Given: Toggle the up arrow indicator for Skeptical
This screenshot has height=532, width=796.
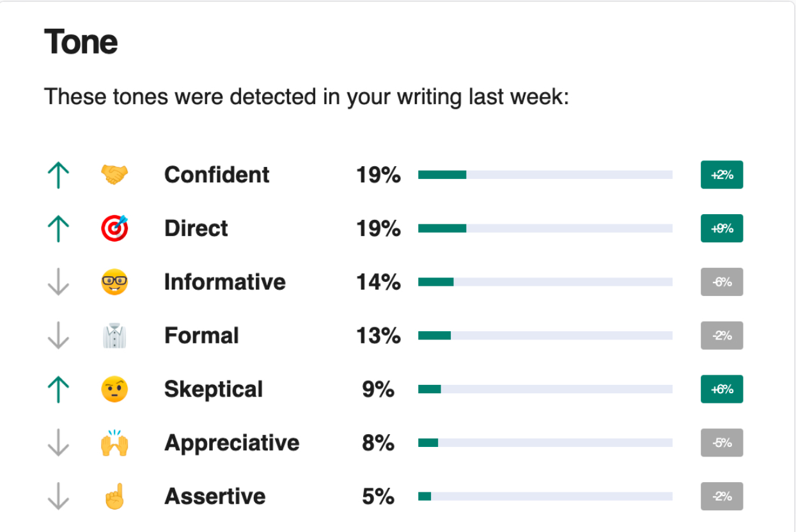Looking at the screenshot, I should click(58, 389).
